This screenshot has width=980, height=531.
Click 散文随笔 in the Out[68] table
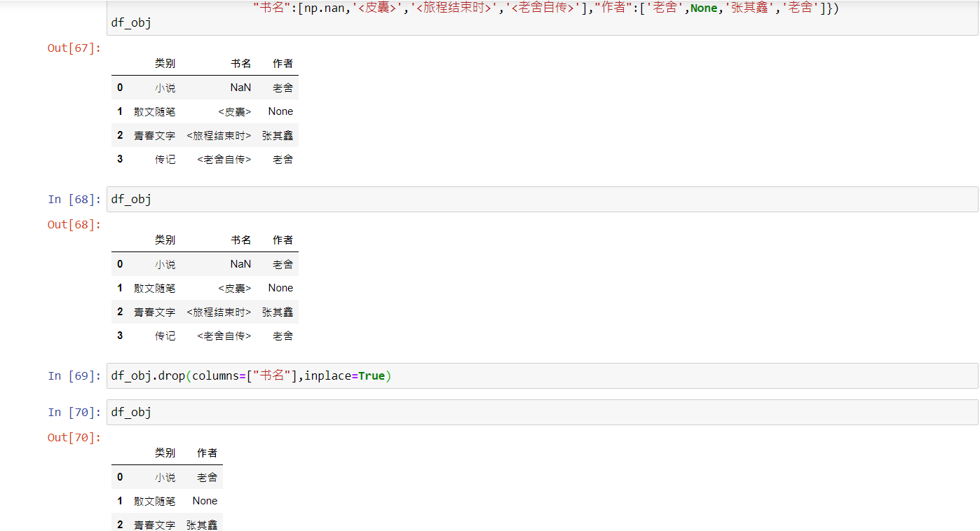(x=155, y=288)
